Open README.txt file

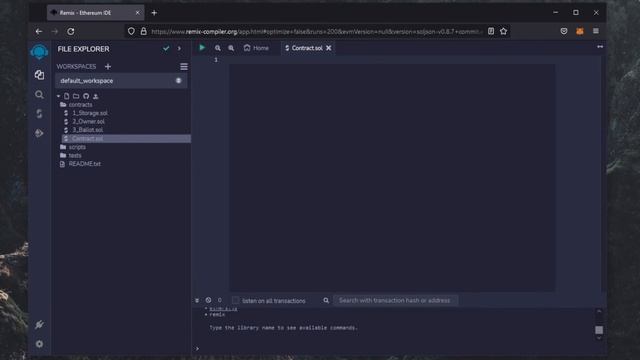(84, 164)
